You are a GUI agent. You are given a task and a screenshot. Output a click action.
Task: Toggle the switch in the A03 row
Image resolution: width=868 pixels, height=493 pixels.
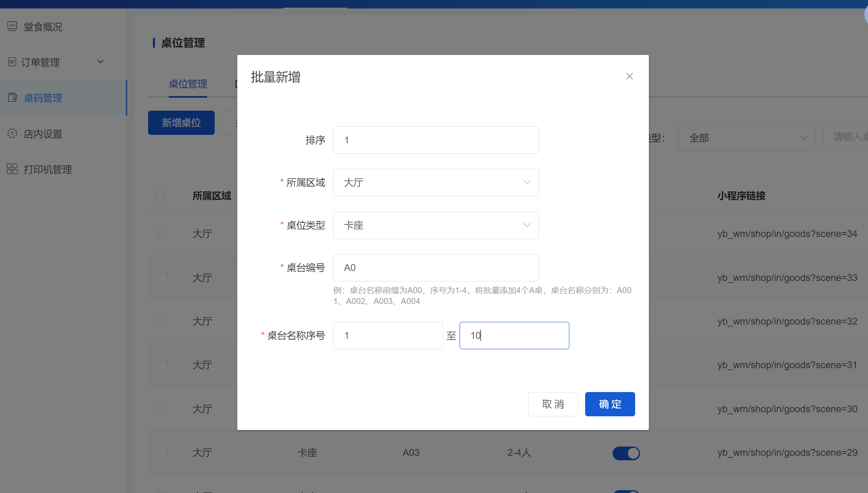pos(626,453)
